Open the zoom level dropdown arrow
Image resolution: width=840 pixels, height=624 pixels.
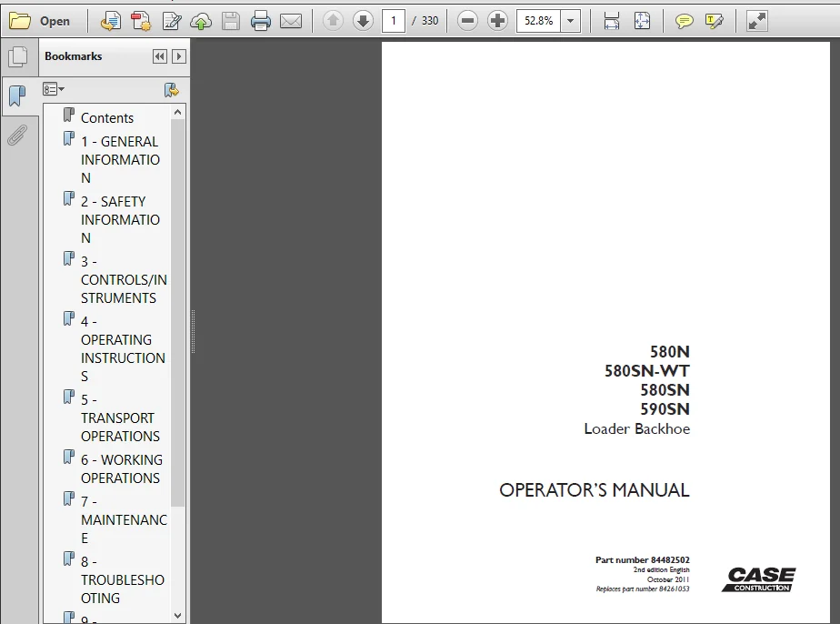pyautogui.click(x=571, y=21)
